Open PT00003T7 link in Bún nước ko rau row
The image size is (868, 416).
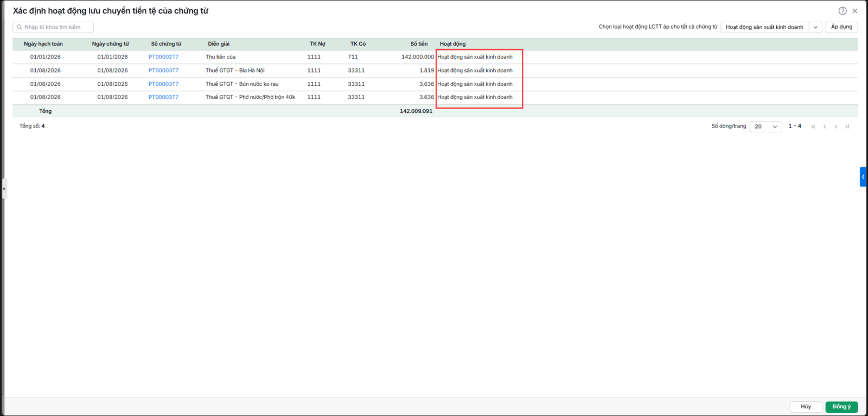[x=163, y=84]
